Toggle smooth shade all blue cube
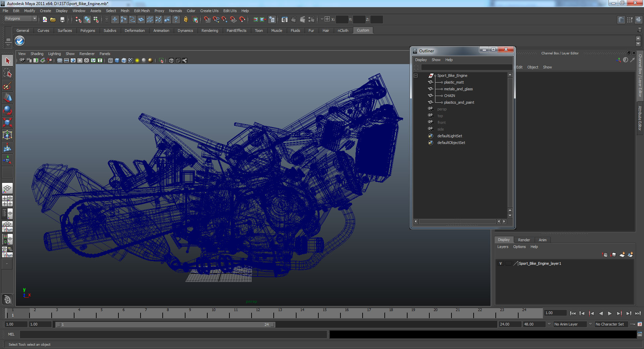Viewport: 644px width, 349px height. coord(117,60)
